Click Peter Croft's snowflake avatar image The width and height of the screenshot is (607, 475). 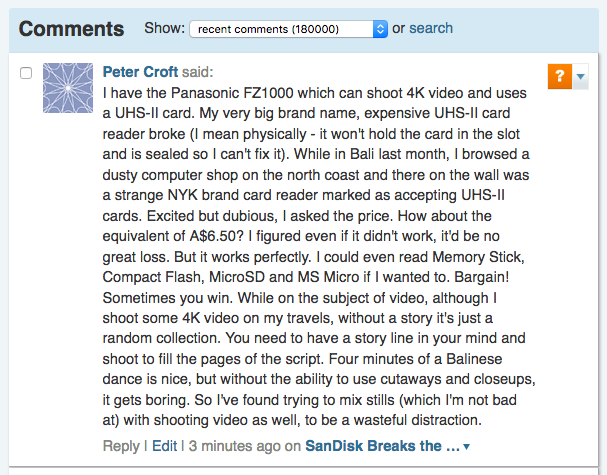tap(70, 88)
